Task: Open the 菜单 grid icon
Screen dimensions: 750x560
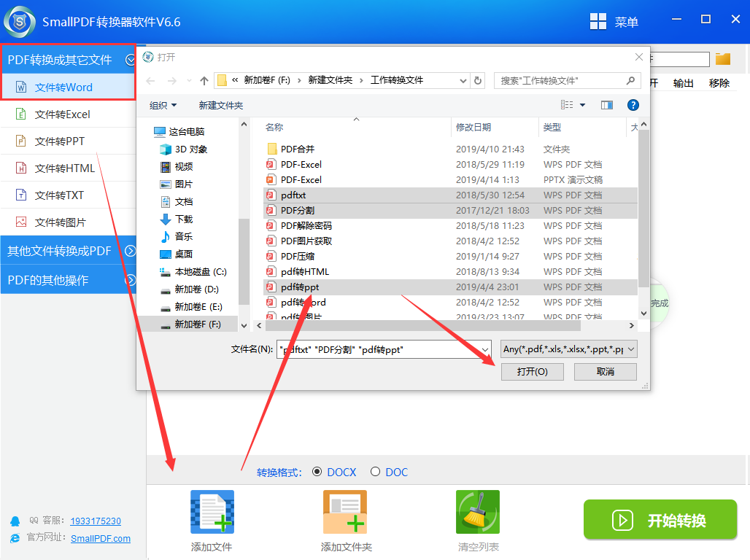Action: click(598, 22)
